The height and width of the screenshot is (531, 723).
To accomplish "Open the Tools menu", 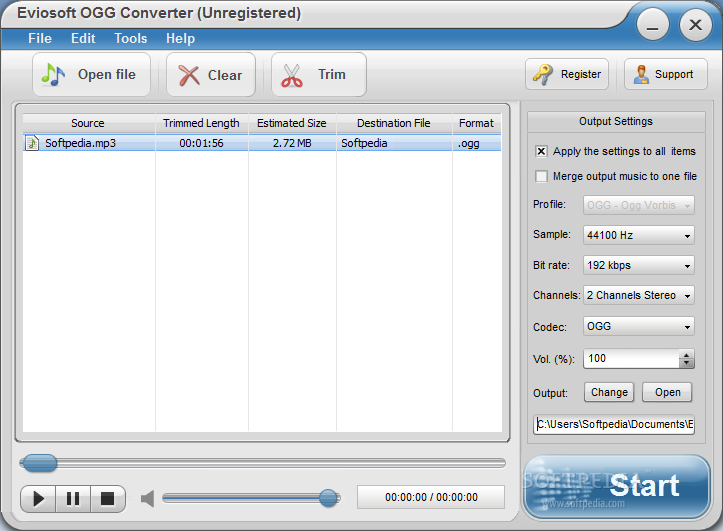I will pos(130,38).
